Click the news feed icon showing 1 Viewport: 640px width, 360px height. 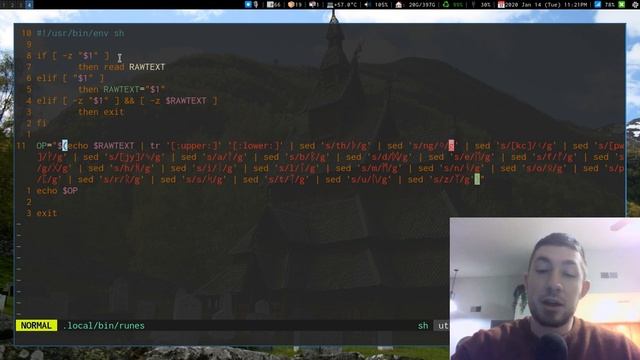314,4
